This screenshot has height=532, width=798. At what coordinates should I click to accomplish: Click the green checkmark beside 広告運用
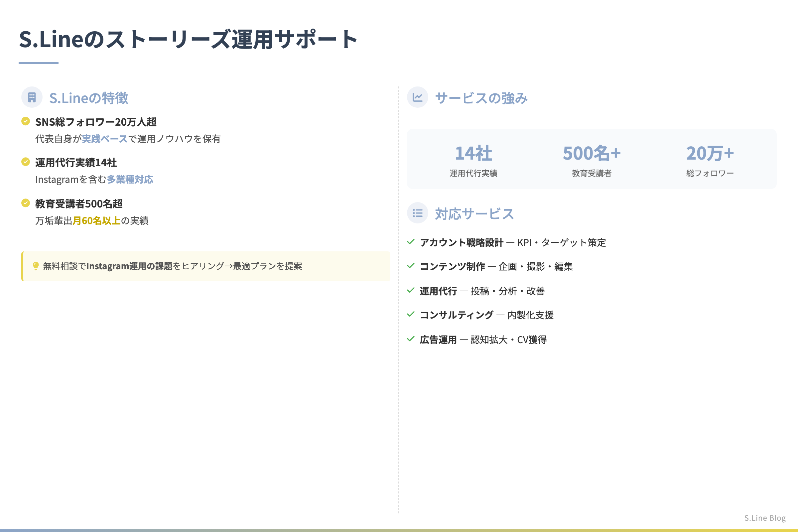411,338
